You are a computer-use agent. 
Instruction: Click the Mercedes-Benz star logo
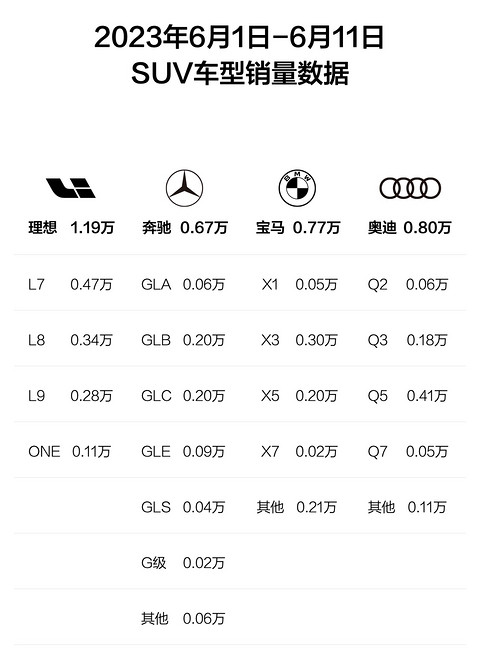(184, 188)
